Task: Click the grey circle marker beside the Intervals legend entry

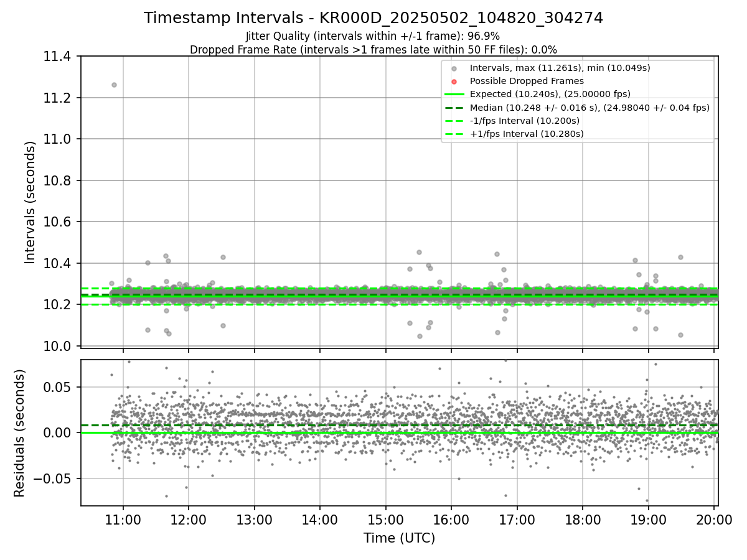Action: point(454,68)
